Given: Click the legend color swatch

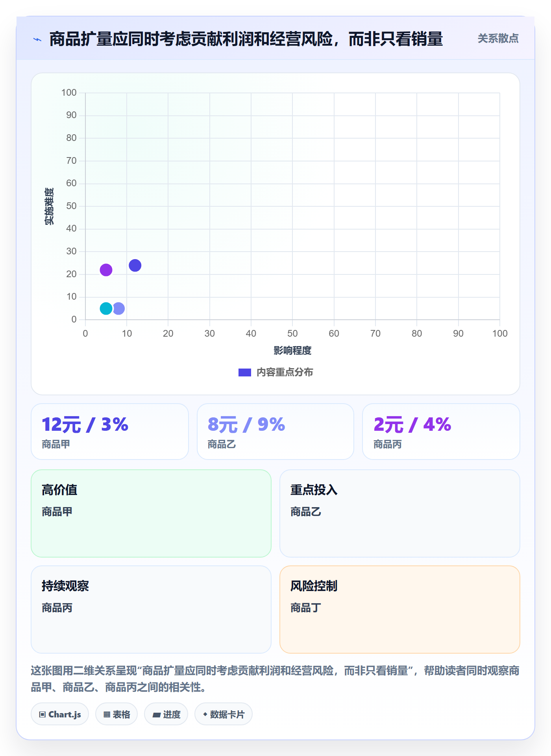Looking at the screenshot, I should 245,372.
